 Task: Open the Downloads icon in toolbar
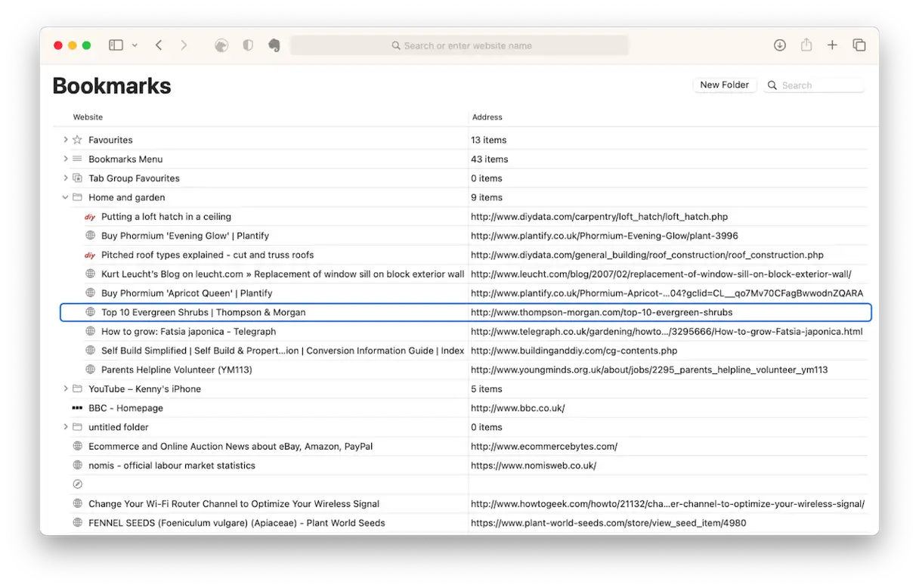(x=780, y=45)
